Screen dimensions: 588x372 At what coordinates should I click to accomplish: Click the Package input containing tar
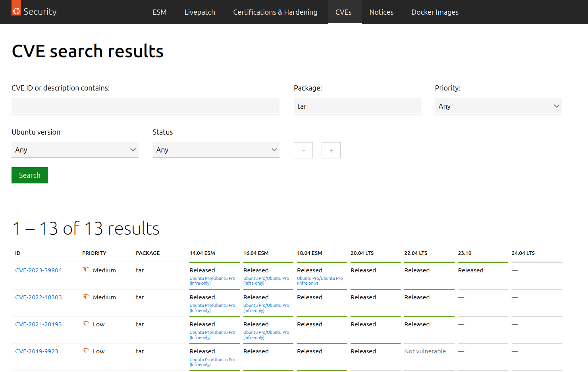click(357, 106)
